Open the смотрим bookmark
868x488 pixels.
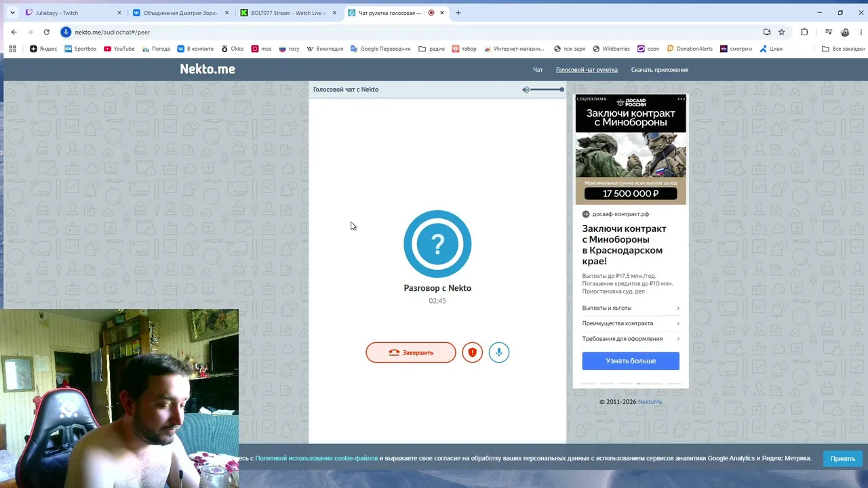[736, 49]
